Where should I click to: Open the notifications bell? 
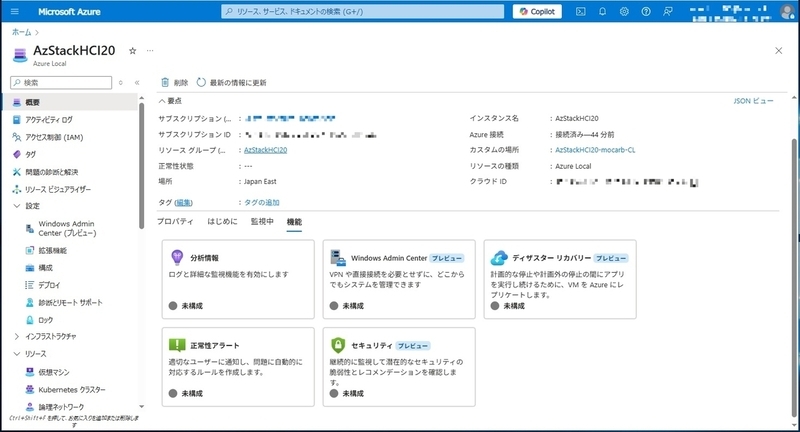pos(603,11)
